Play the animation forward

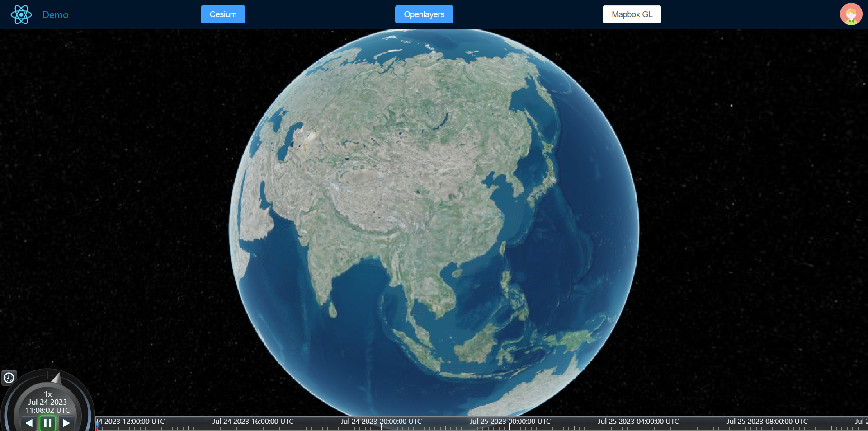[x=66, y=423]
